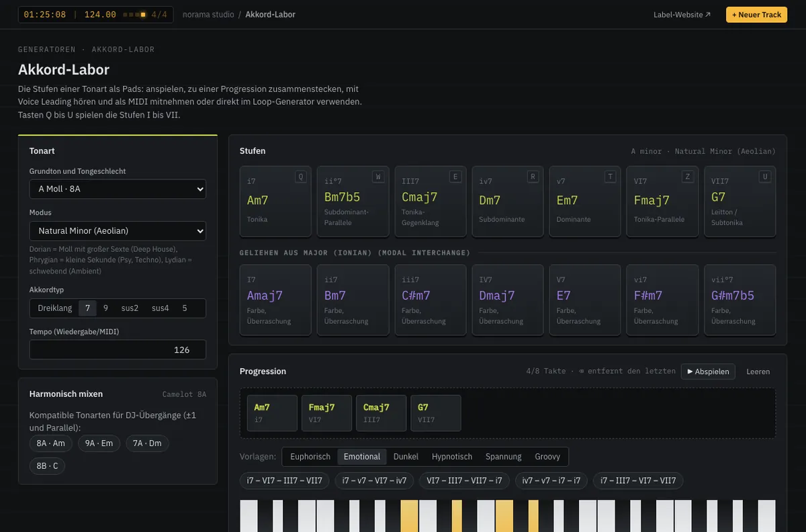
Task: Click Leeren to clear progression
Action: (758, 371)
